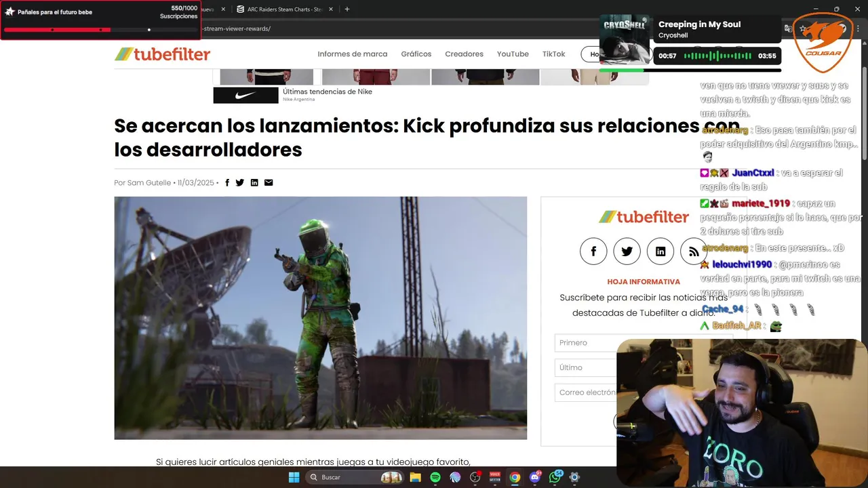Click the subscriptions goal progress bar
The height and width of the screenshot is (488, 868).
[100, 30]
